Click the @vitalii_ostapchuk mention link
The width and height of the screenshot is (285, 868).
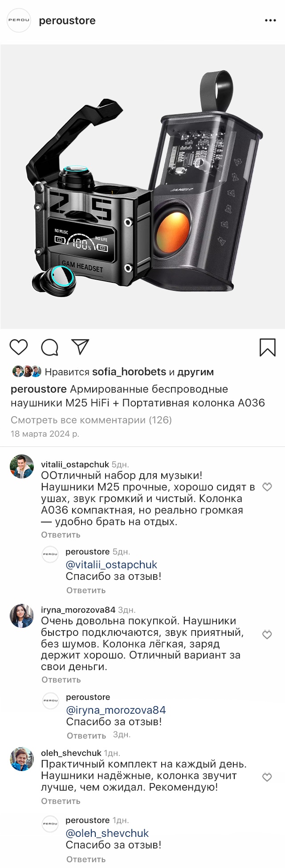(111, 565)
